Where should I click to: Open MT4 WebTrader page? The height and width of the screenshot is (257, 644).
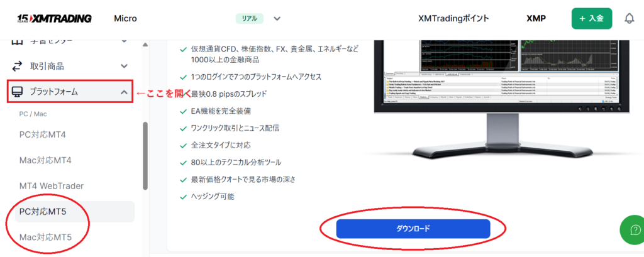pos(52,186)
